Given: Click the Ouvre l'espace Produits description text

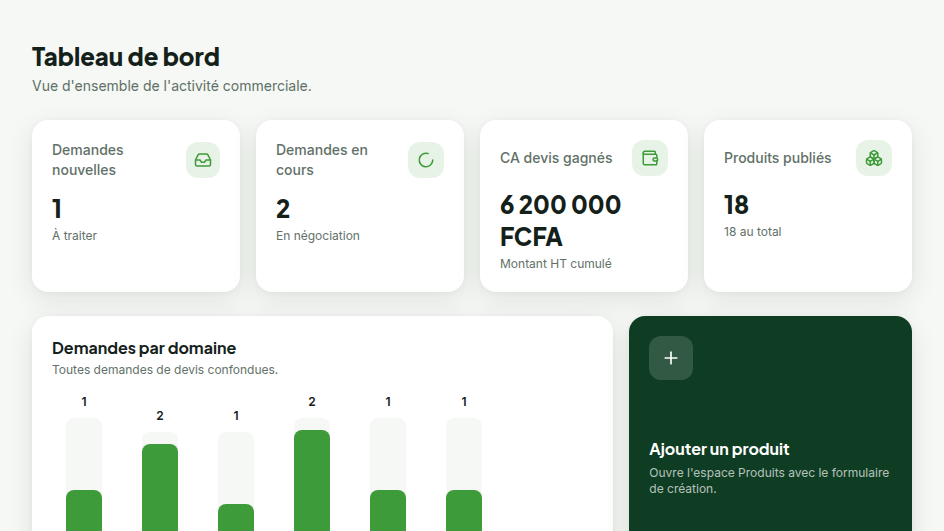Looking at the screenshot, I should 769,480.
